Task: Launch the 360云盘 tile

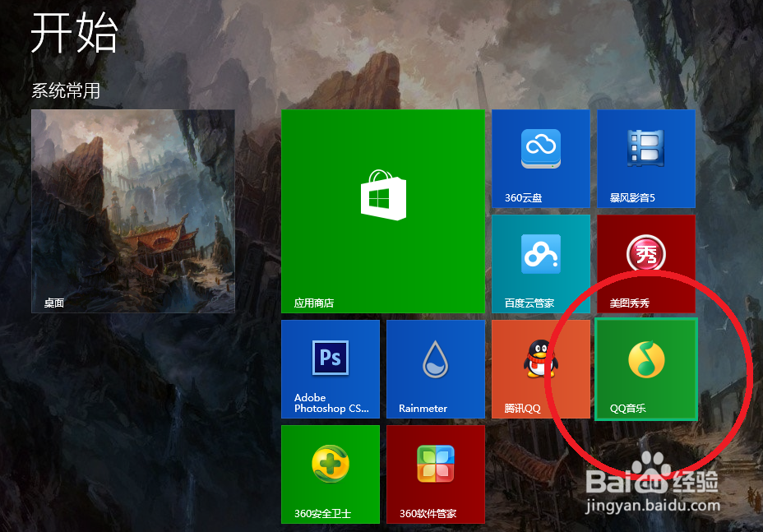Action: [x=541, y=159]
